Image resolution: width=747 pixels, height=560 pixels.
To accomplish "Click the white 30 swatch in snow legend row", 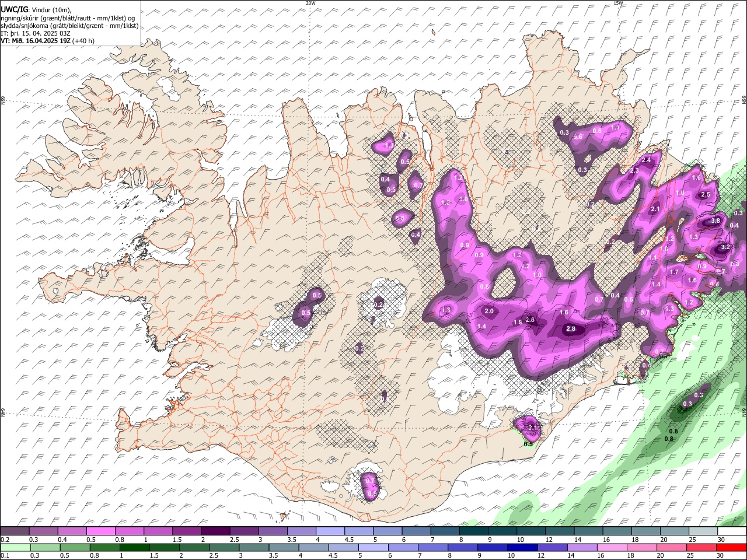I will pos(732,531).
